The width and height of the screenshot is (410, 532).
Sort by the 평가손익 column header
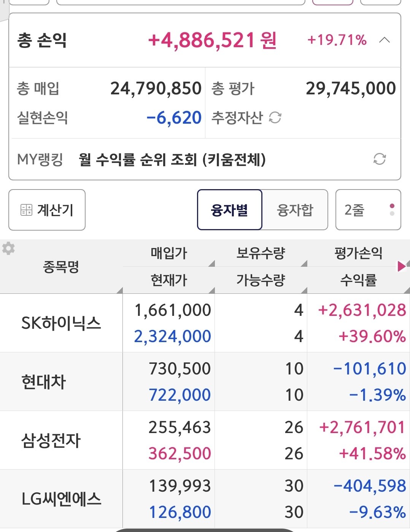point(358,253)
